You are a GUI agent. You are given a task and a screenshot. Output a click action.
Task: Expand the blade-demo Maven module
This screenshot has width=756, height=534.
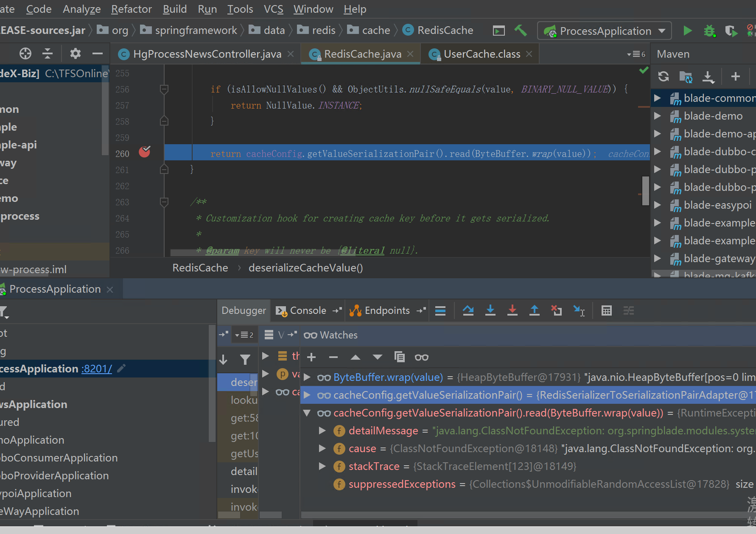(x=657, y=116)
